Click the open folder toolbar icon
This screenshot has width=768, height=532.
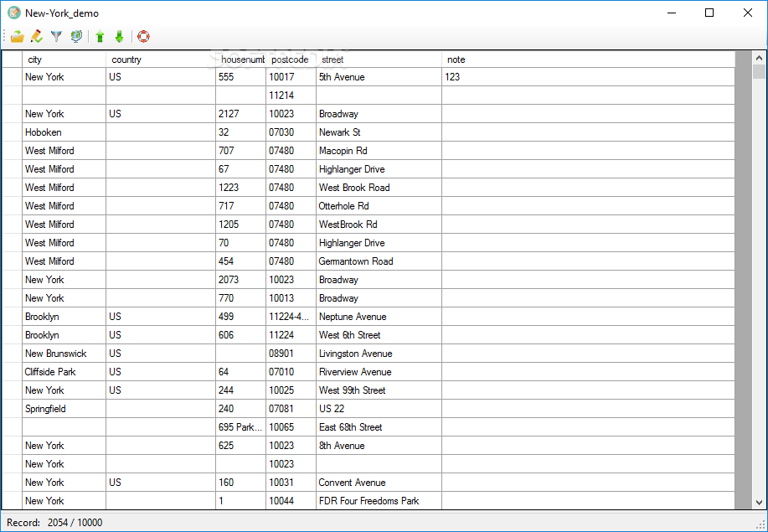pyautogui.click(x=17, y=36)
